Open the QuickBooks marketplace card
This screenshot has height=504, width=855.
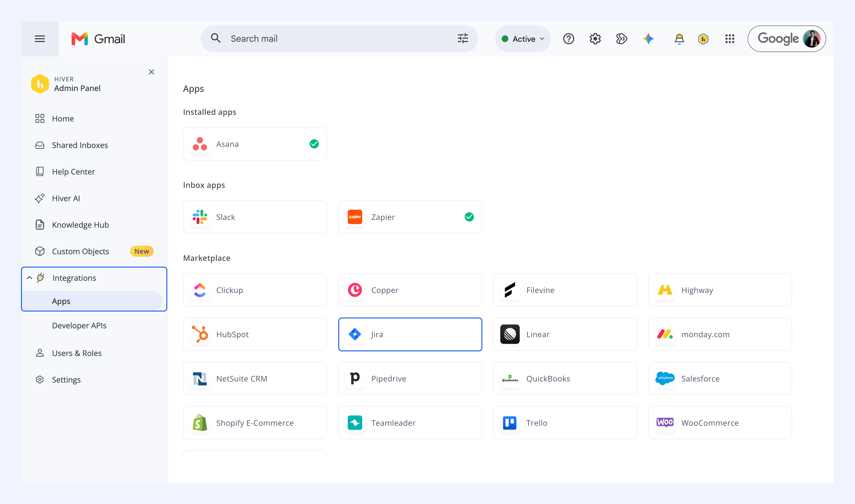click(x=565, y=378)
